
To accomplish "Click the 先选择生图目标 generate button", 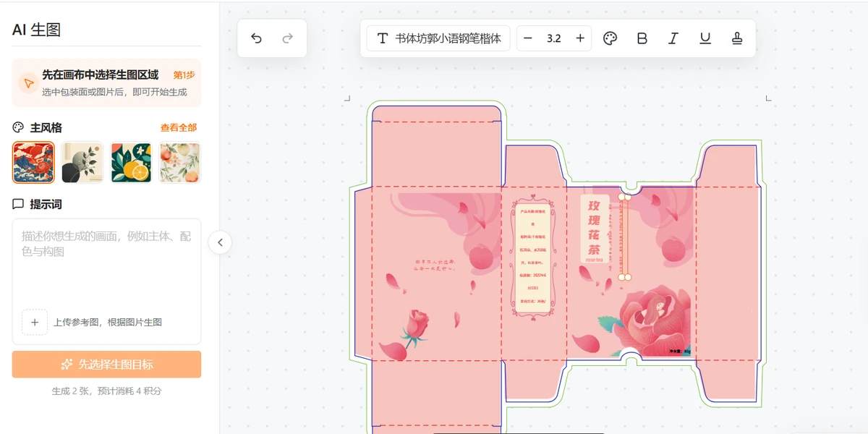I will [106, 365].
